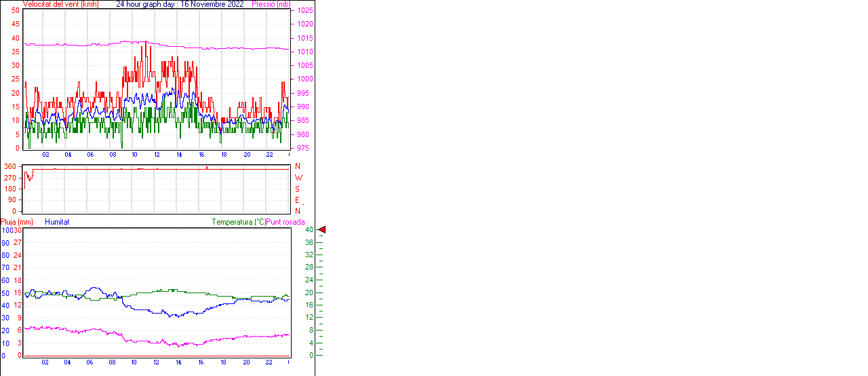Viewport: 868px width, 376px height.
Task: Click the 'S' compass label on direction chart
Action: coord(298,189)
